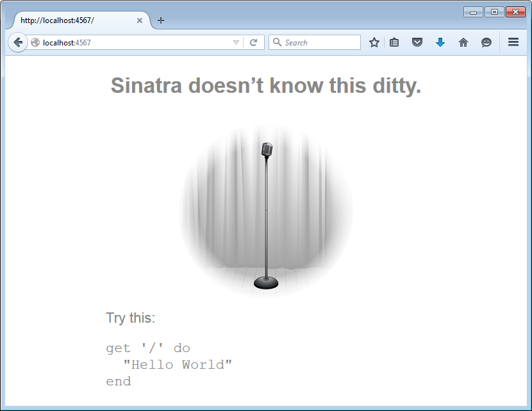
Task: Open a new browser tab
Action: [x=160, y=20]
